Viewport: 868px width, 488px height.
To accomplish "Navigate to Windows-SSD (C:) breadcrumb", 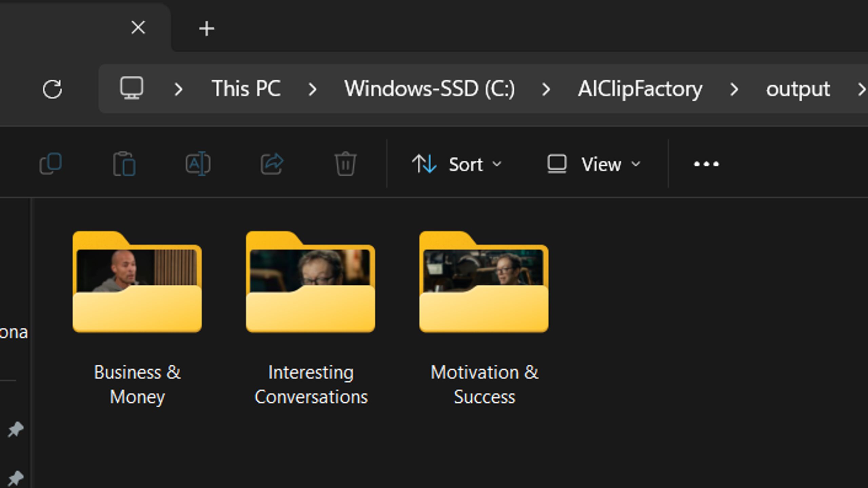I will pos(430,89).
